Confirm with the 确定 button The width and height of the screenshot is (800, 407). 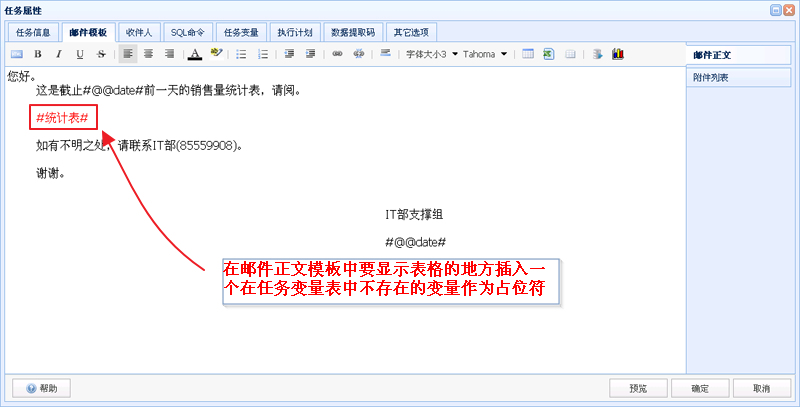(x=700, y=388)
